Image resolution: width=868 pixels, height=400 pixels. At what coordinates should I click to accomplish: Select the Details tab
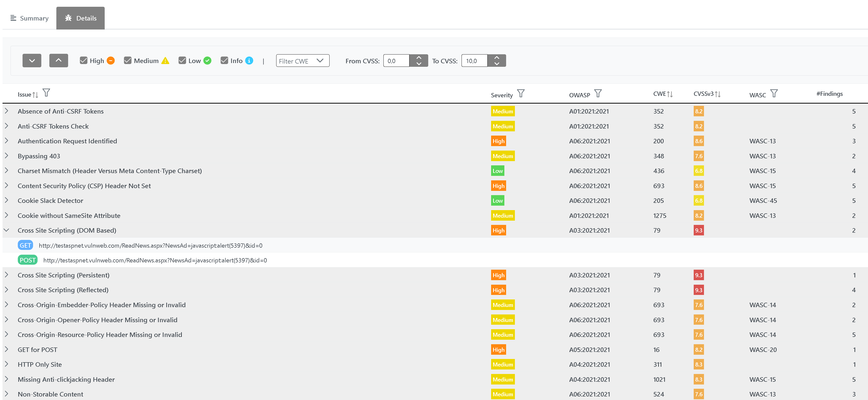coord(80,18)
